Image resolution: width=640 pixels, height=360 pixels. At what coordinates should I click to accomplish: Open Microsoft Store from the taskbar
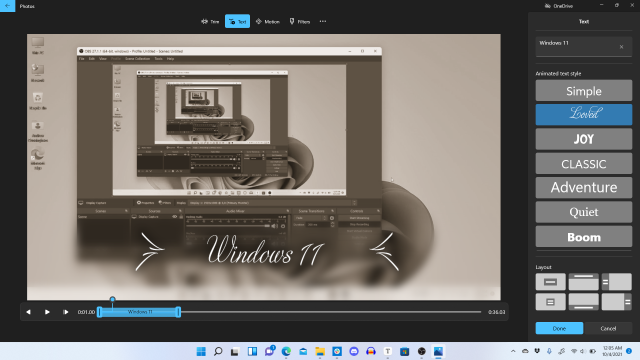click(404, 351)
